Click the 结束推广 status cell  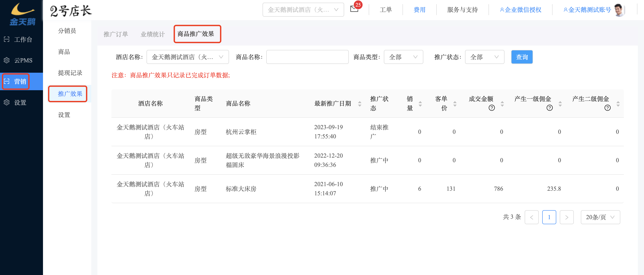pyautogui.click(x=379, y=132)
